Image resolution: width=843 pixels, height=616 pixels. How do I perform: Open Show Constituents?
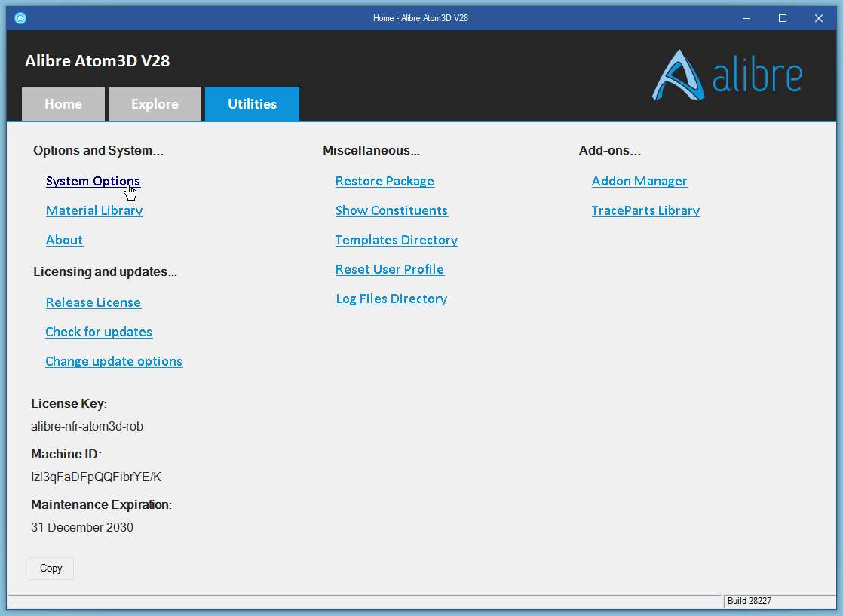point(392,210)
